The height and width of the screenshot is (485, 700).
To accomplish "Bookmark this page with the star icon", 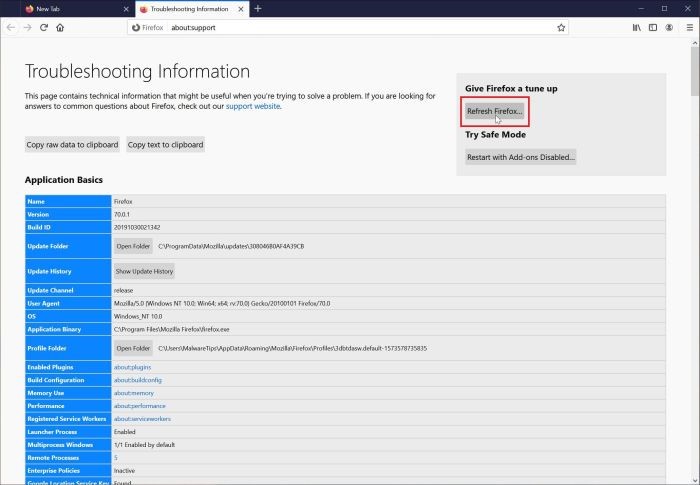I will (561, 28).
